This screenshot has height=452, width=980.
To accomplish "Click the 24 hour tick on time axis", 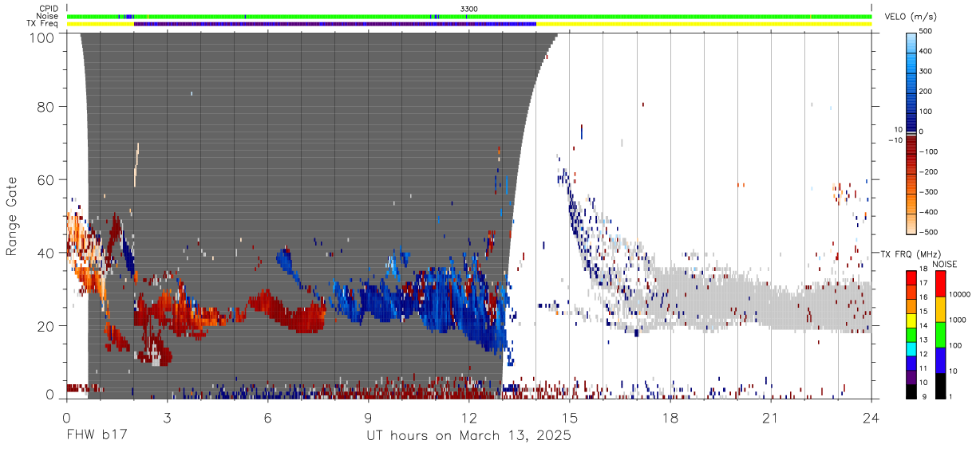I will pos(871,417).
